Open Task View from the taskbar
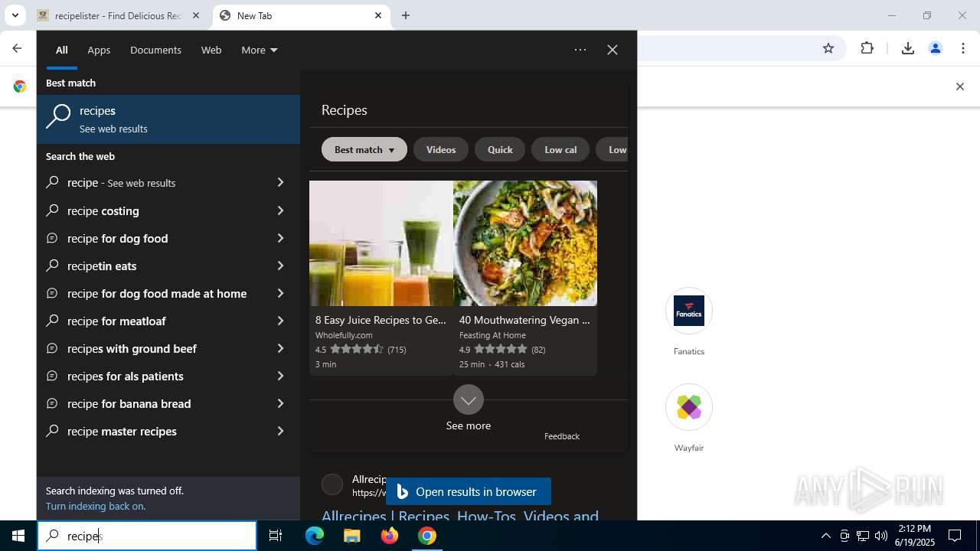The height and width of the screenshot is (551, 980). pos(276,536)
